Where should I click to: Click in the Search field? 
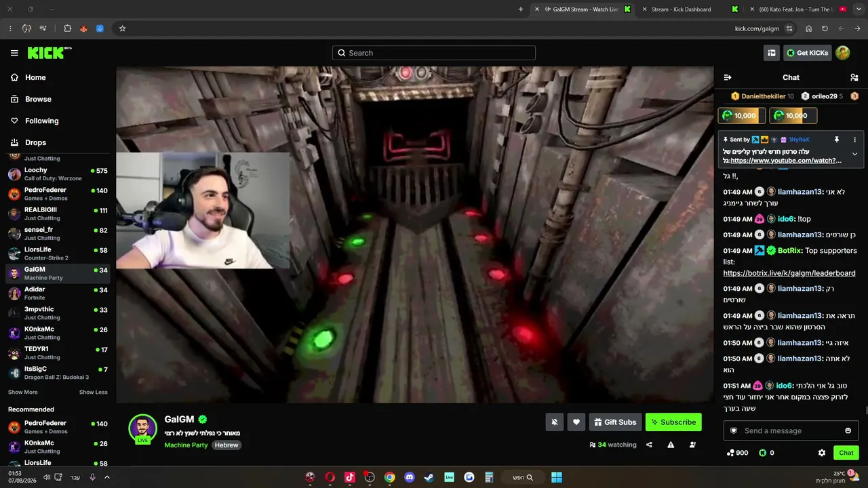pyautogui.click(x=434, y=53)
